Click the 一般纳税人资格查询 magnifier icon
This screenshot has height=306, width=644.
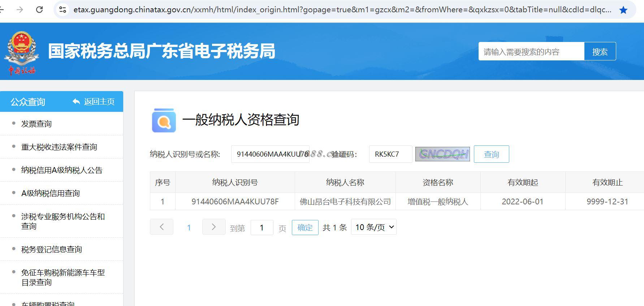coord(164,120)
